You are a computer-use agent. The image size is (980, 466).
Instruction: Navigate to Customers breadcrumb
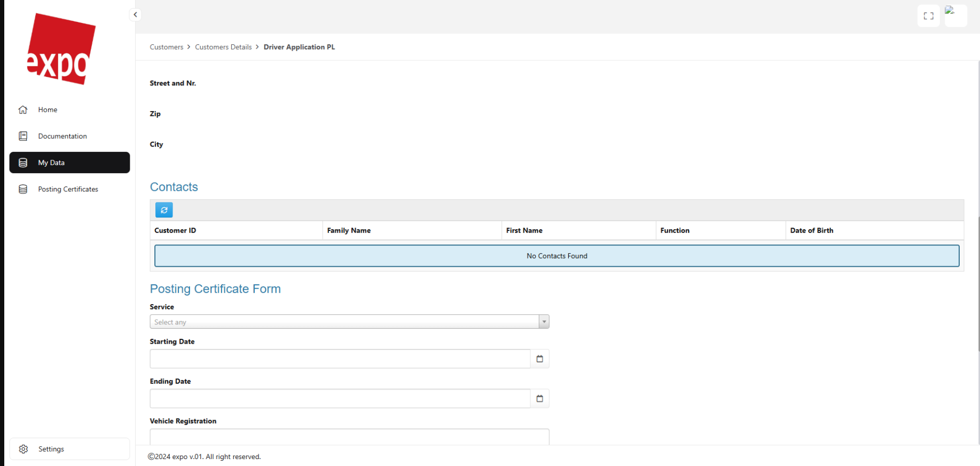166,47
